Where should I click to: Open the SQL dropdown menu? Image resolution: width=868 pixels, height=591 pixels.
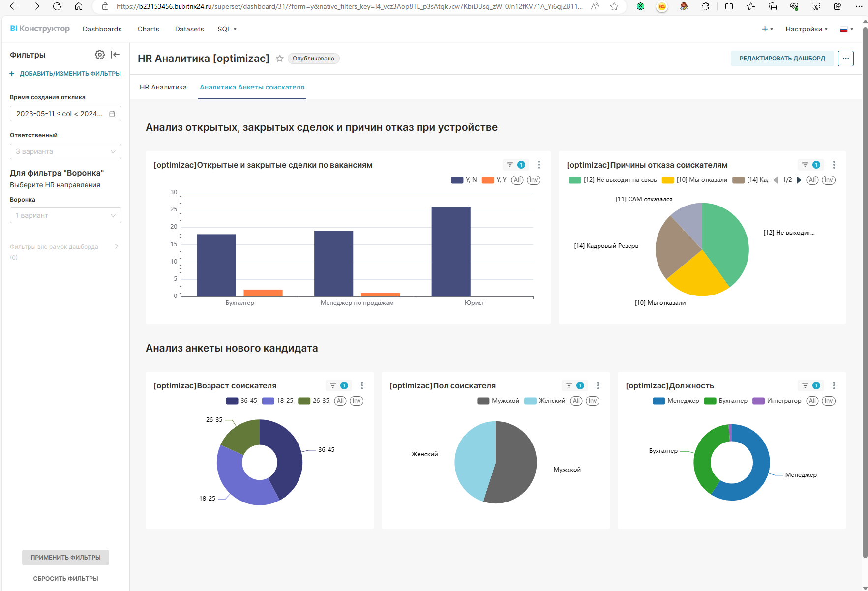point(227,29)
